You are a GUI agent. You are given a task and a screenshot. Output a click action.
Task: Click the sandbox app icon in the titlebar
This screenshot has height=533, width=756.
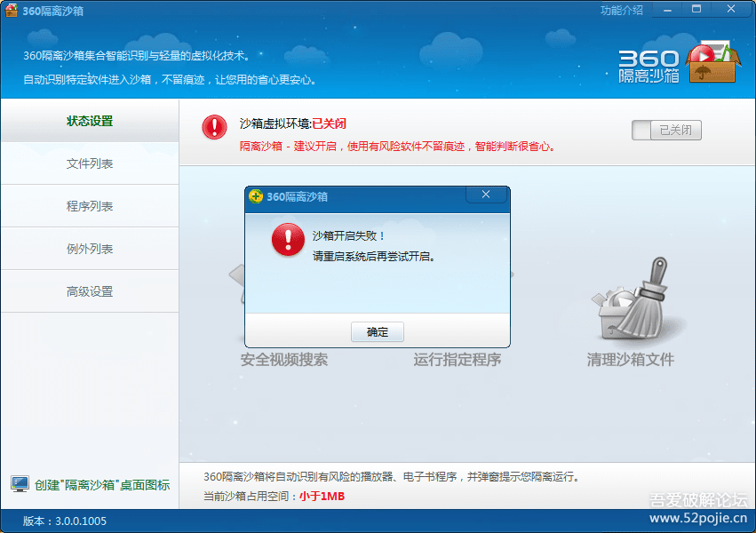coord(12,9)
